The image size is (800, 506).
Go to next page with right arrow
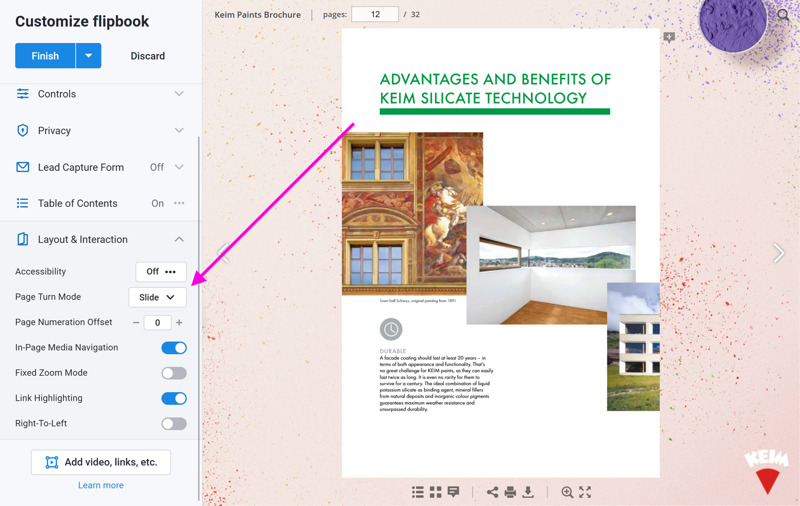[779, 252]
